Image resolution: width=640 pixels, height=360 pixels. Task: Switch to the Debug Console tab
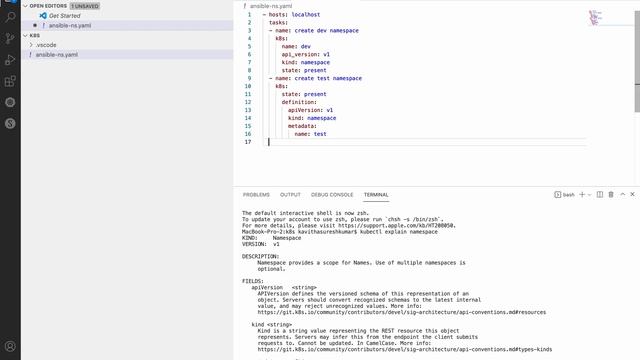click(332, 195)
